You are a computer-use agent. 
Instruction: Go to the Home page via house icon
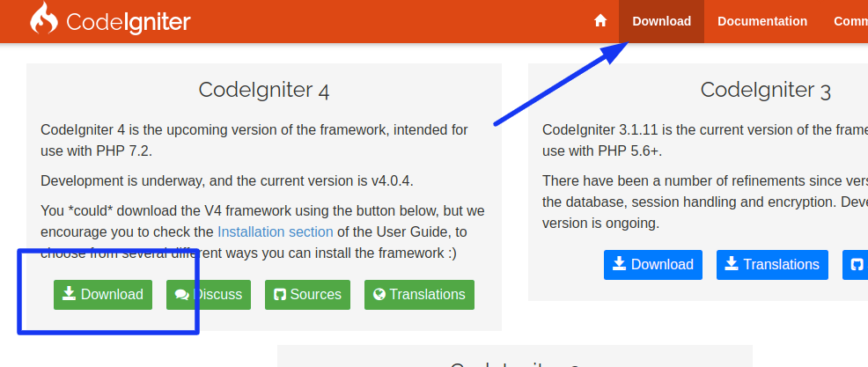[x=600, y=21]
